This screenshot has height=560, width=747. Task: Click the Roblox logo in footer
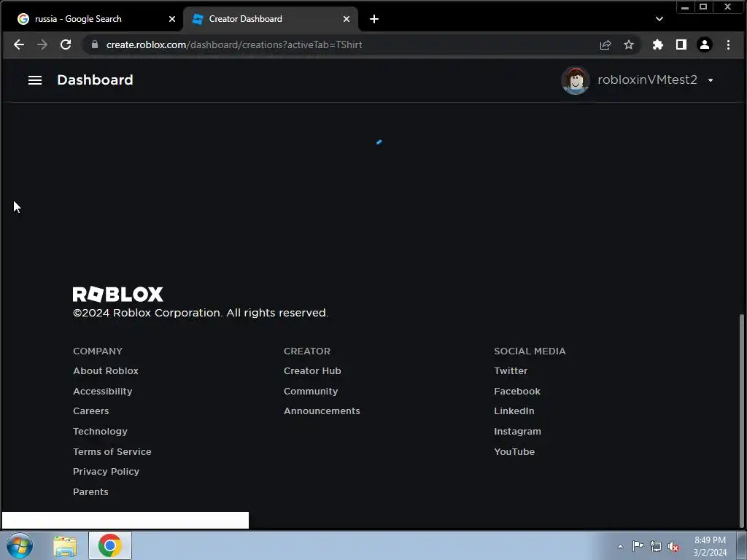coord(117,295)
